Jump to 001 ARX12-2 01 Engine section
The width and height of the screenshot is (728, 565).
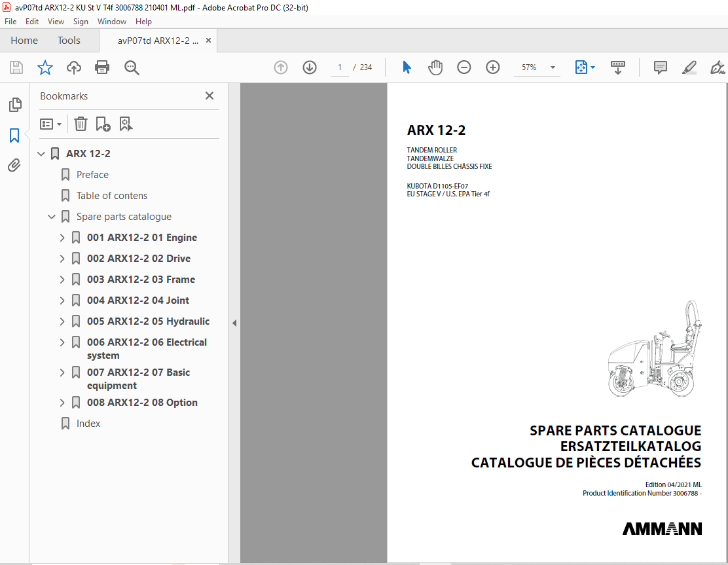(x=142, y=238)
